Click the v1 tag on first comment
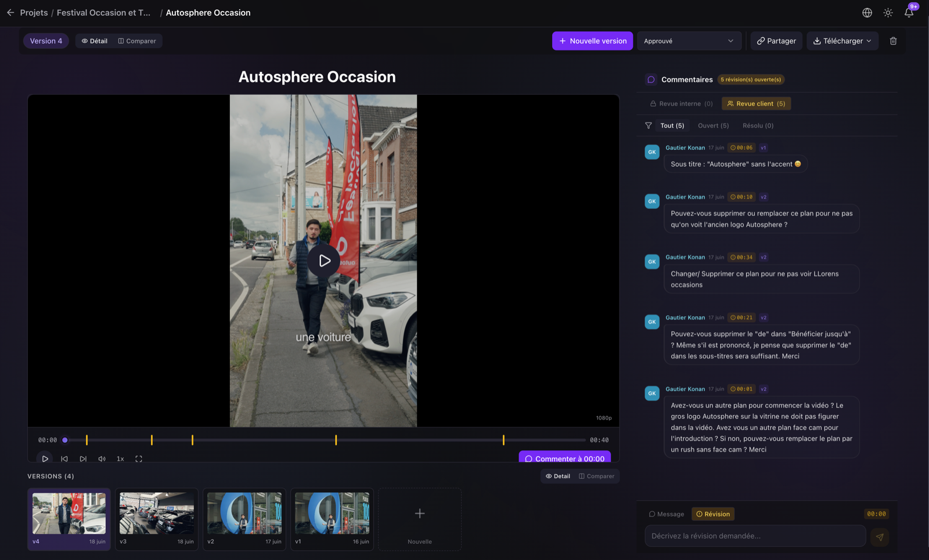This screenshot has height=560, width=929. [x=764, y=147]
